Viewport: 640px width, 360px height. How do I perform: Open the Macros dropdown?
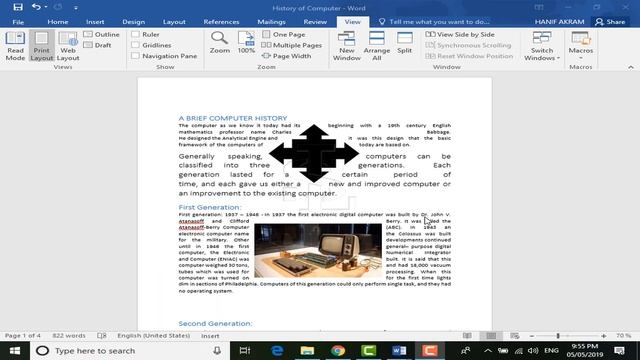[x=581, y=45]
